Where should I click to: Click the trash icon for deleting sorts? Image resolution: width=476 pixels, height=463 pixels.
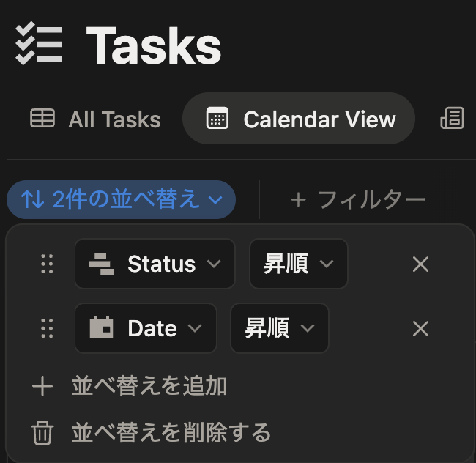point(42,433)
